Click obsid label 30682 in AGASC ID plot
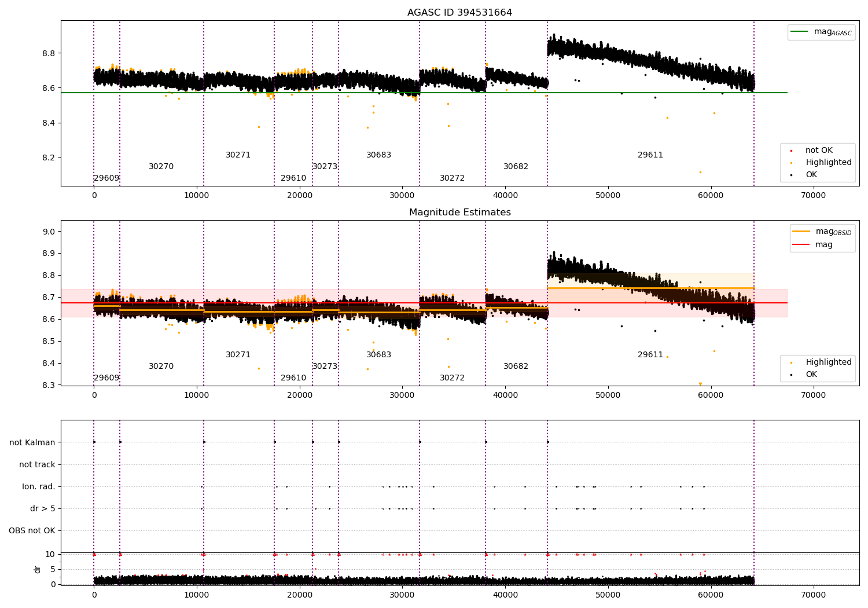The height and width of the screenshot is (608, 868). [516, 167]
